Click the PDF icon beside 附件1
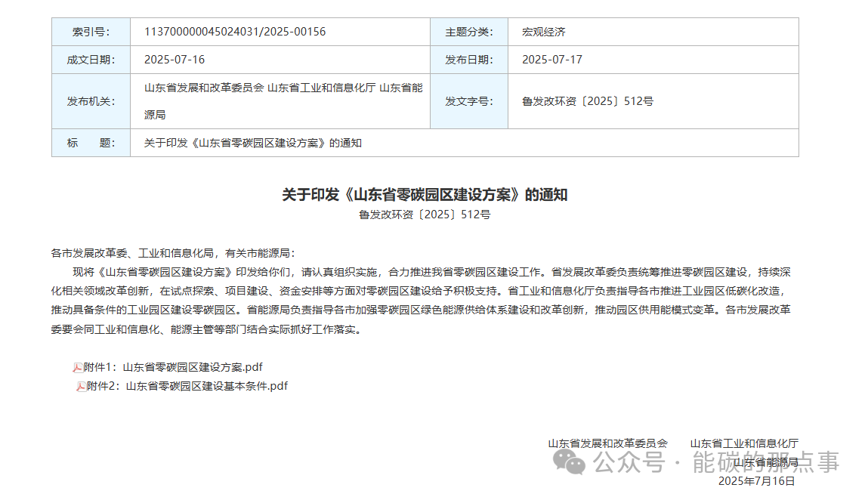This screenshot has height=497, width=868. pyautogui.click(x=78, y=368)
